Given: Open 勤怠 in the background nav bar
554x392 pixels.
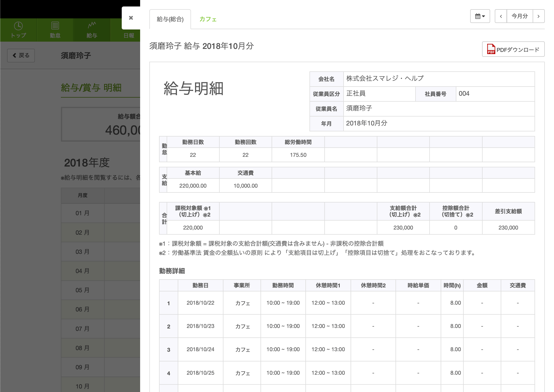Looking at the screenshot, I should coord(55,30).
